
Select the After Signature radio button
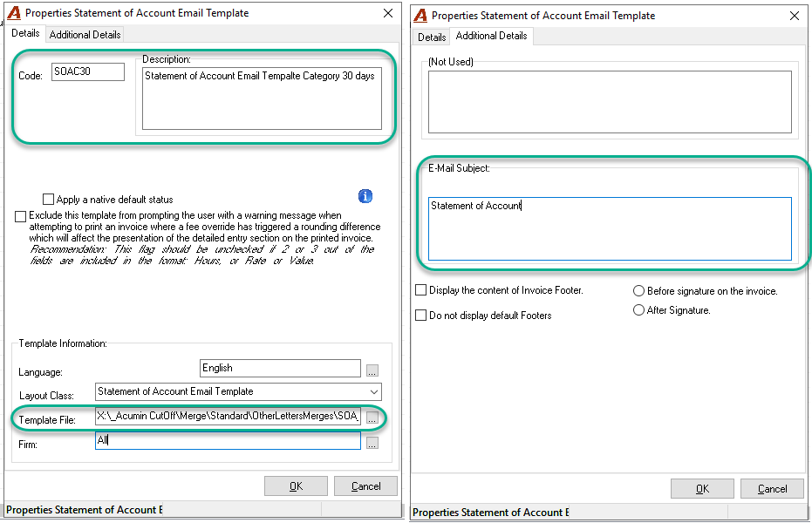click(638, 309)
